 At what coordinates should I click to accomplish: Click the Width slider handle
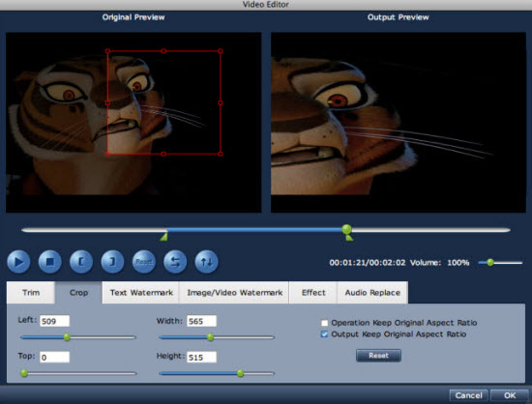point(210,337)
